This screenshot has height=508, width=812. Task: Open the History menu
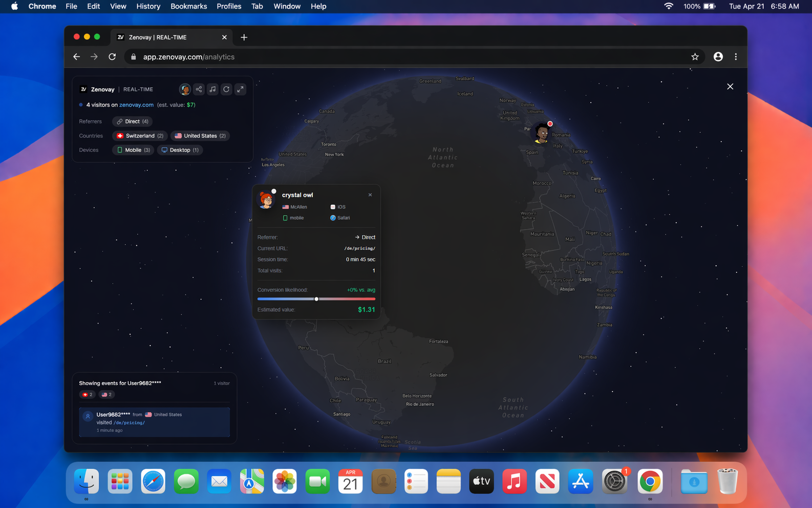pyautogui.click(x=148, y=6)
